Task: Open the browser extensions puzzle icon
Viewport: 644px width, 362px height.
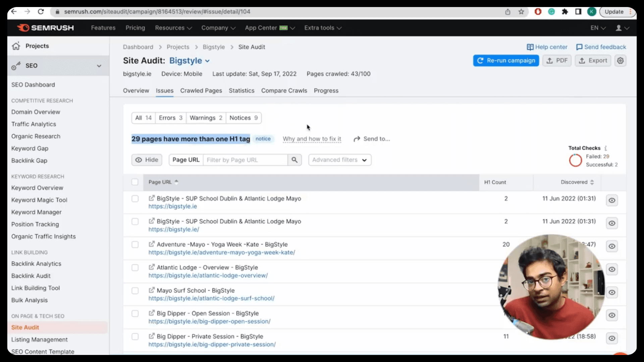Action: tap(565, 12)
